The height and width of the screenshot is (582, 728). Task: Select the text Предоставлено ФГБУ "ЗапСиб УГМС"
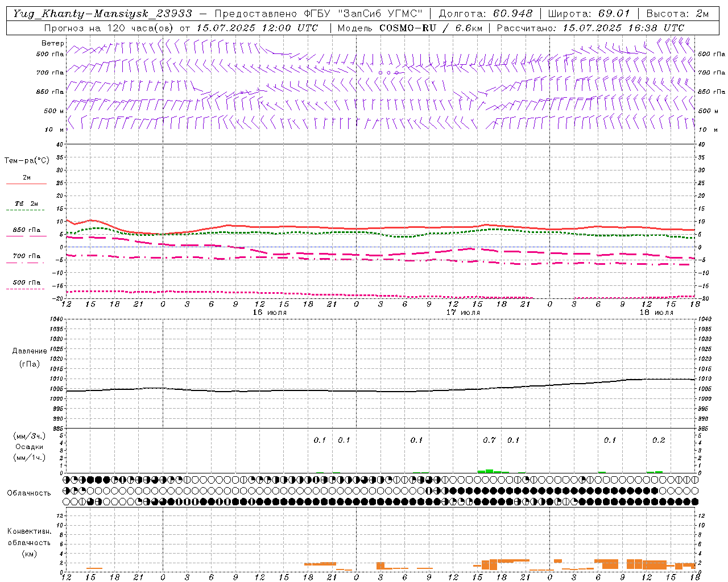[319, 14]
